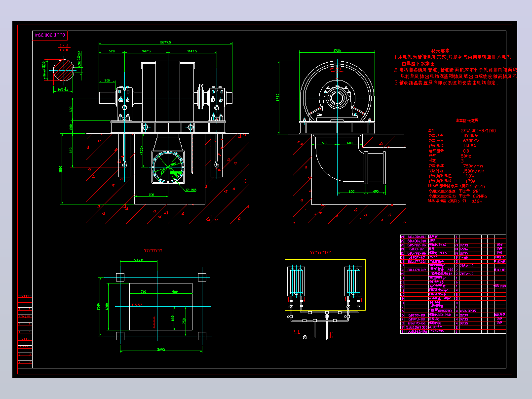The image size is (532, 399).
Task: Click the '12-Φ15' bolt hole callout
Action: 190,190
